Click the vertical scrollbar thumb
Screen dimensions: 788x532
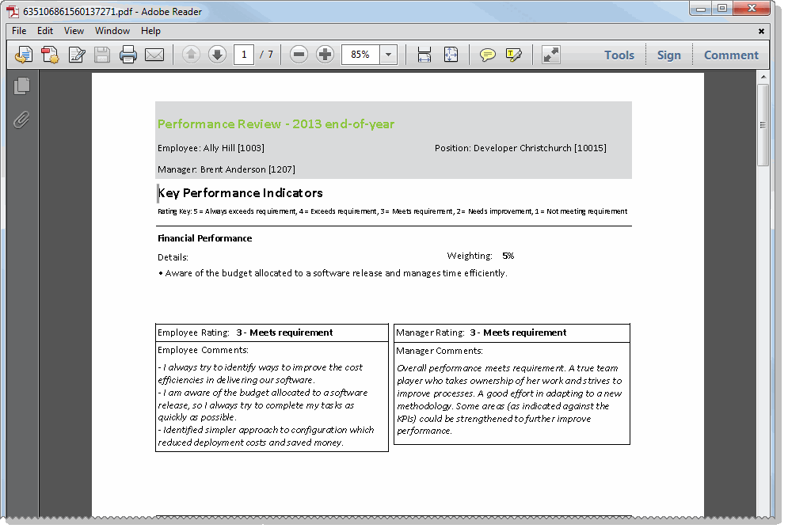(x=763, y=124)
